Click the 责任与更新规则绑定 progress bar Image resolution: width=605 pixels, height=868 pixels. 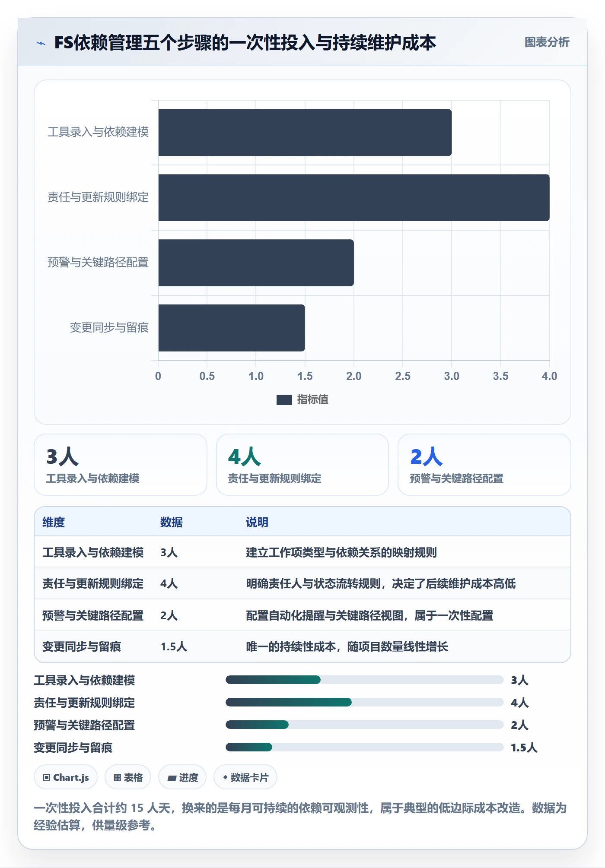364,702
